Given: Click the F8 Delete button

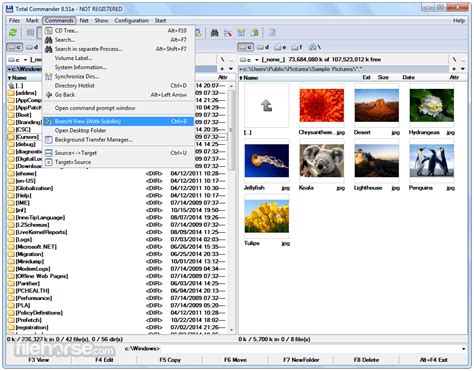Looking at the screenshot, I should pos(366,360).
